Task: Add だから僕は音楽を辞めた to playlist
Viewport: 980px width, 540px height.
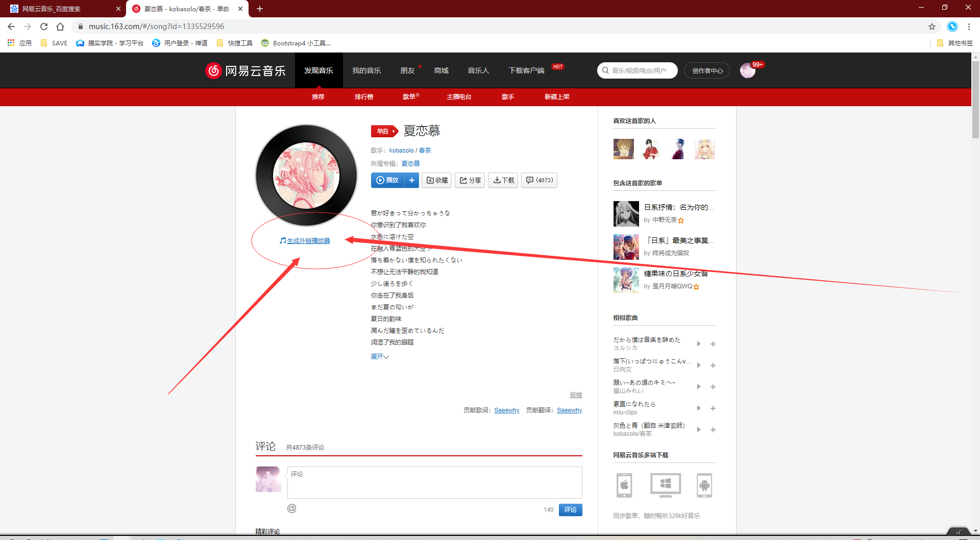Action: (713, 344)
